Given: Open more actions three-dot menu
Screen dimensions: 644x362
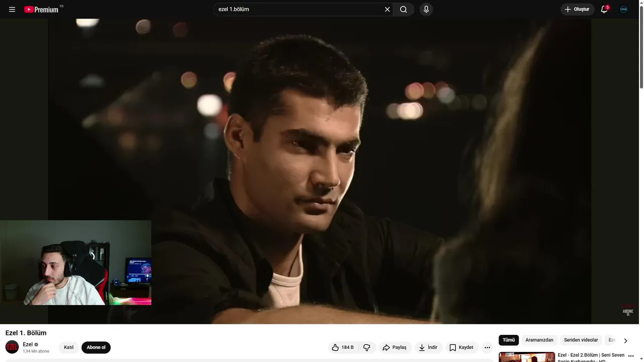Looking at the screenshot, I should click(x=487, y=347).
